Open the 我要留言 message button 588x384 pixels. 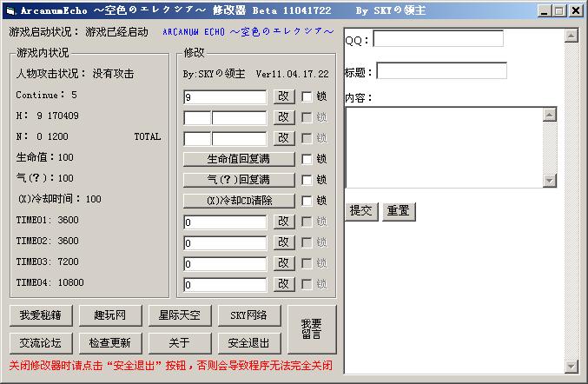311,328
